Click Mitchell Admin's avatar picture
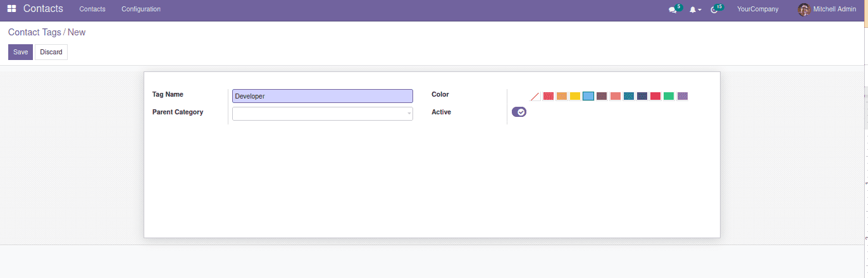This screenshot has width=868, height=278. pos(803,9)
